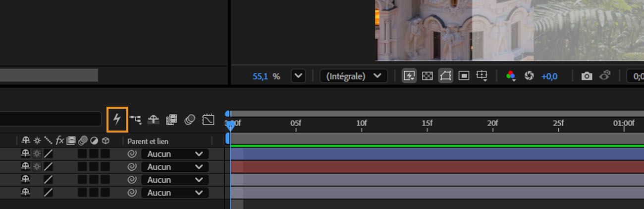Open grid and guide options
This screenshot has height=209, width=644.
(482, 76)
